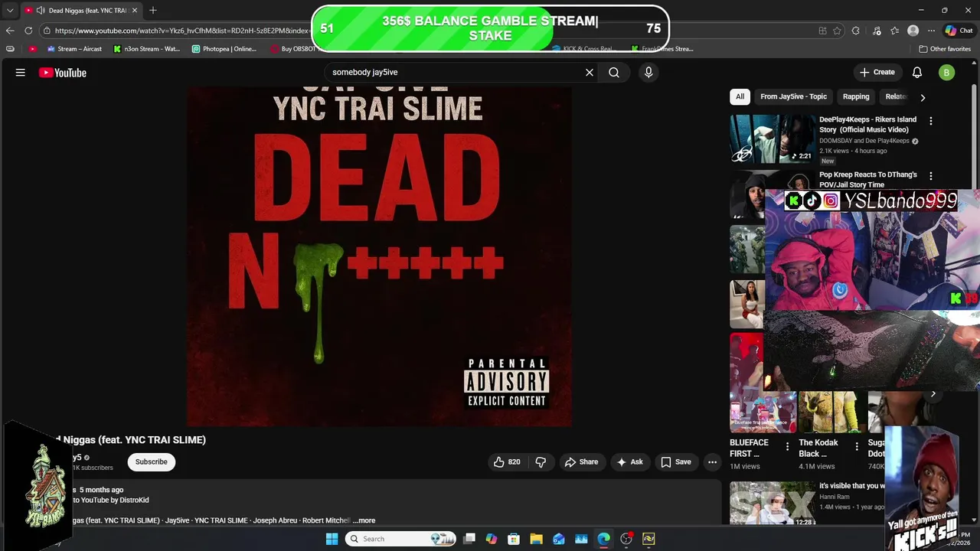
Task: Open a new browser tab
Action: pos(153,10)
